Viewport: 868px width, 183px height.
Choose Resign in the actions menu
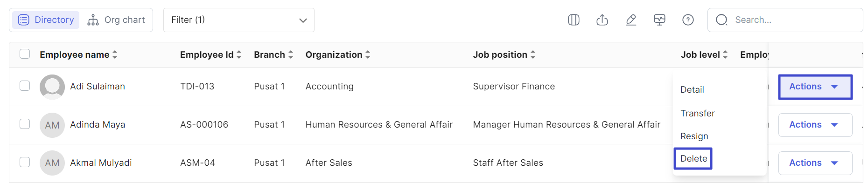694,136
